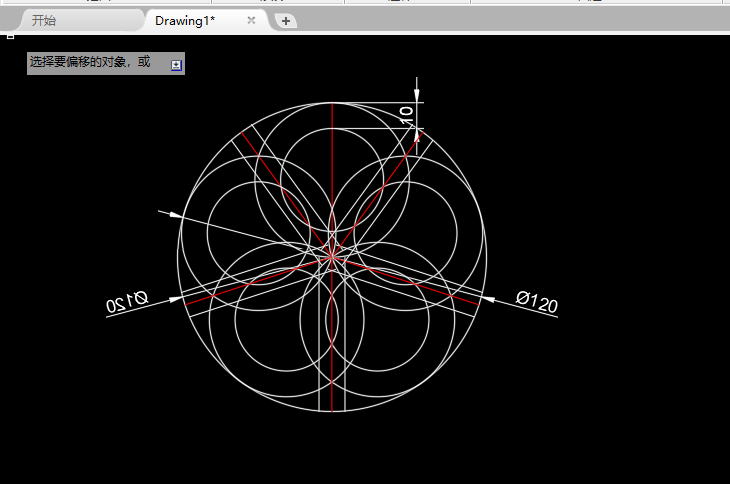
Task: Select the Drawing1* tab
Action: click(x=185, y=20)
